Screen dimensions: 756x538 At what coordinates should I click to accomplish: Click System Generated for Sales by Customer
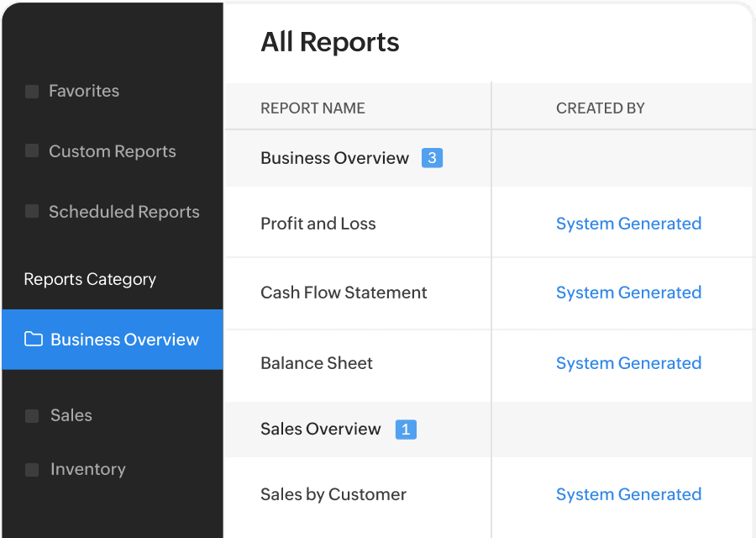click(628, 494)
